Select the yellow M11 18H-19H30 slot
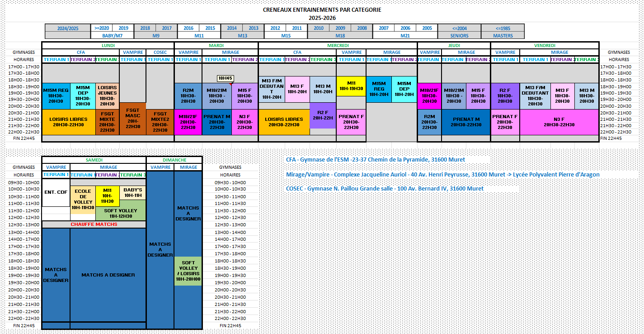644x334 pixels. tap(351, 86)
